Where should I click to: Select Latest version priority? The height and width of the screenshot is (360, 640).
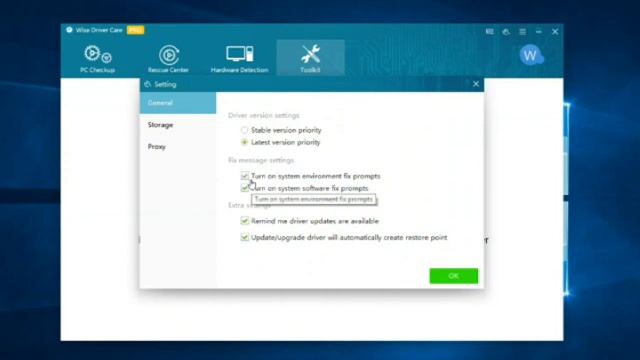coord(244,142)
